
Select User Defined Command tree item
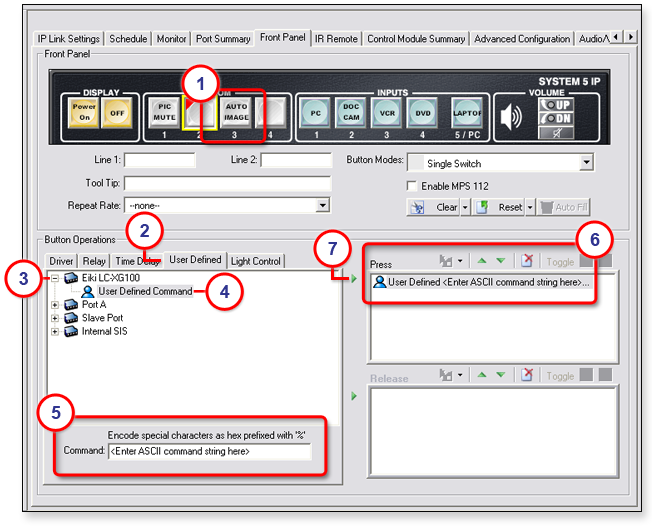pyautogui.click(x=144, y=291)
